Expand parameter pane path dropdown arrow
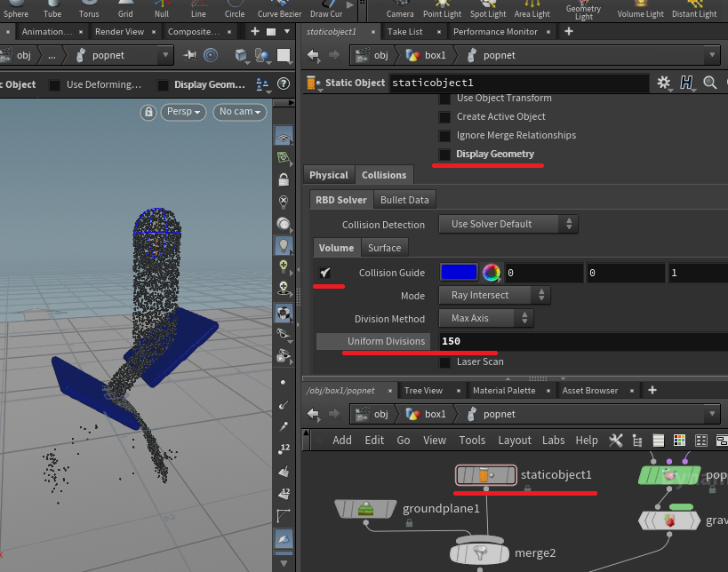 tap(712, 55)
